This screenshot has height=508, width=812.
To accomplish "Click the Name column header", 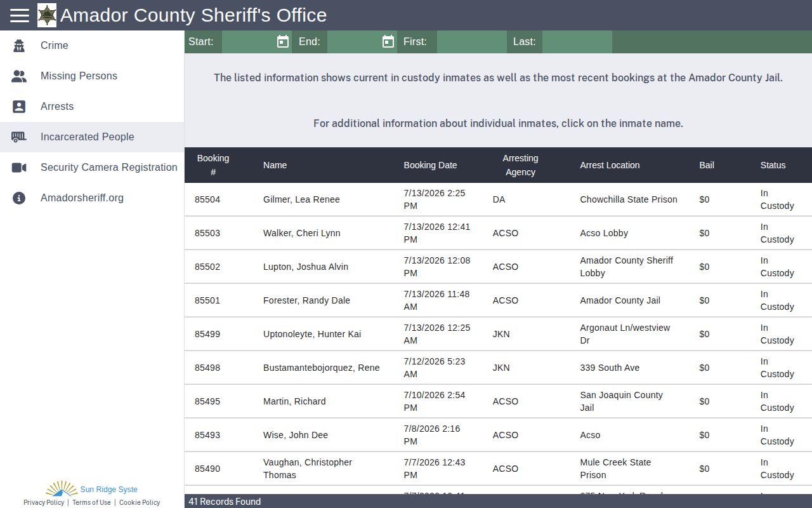I will click(x=275, y=165).
